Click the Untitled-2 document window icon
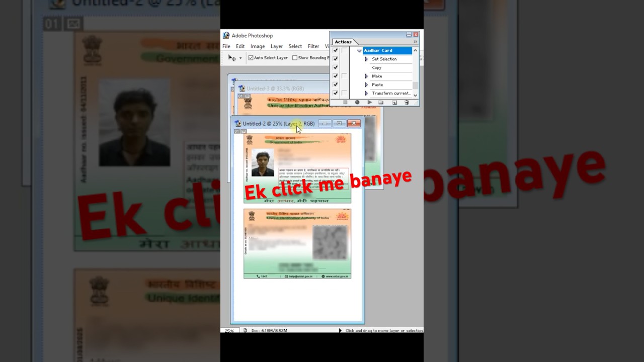This screenshot has width=644, height=362. click(x=238, y=124)
